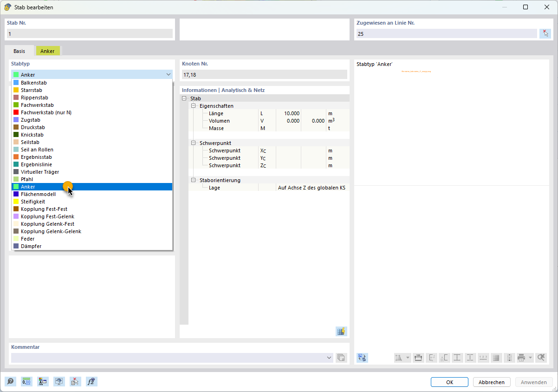Activate line pick tool next to Zugewiesen an Linie
This screenshot has width=558, height=392.
[546, 33]
